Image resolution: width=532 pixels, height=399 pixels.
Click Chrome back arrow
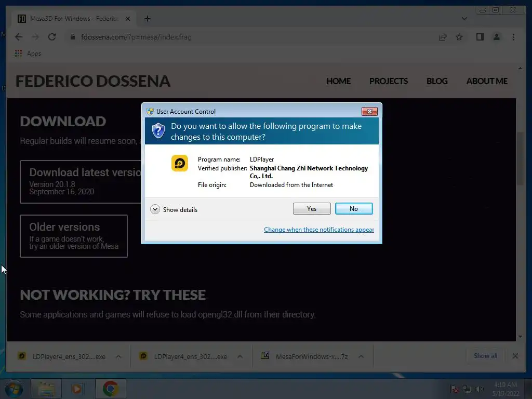[19, 37]
